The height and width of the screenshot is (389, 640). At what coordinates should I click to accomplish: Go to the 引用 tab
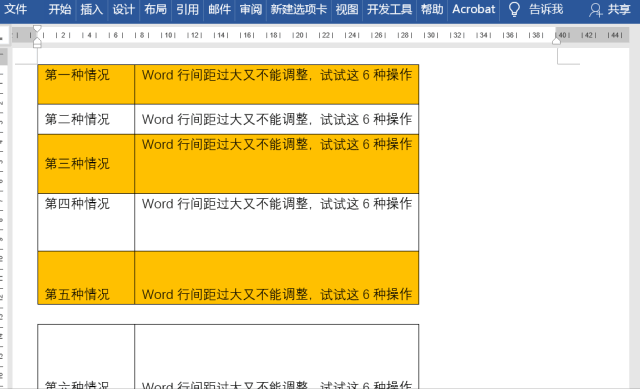tap(187, 9)
